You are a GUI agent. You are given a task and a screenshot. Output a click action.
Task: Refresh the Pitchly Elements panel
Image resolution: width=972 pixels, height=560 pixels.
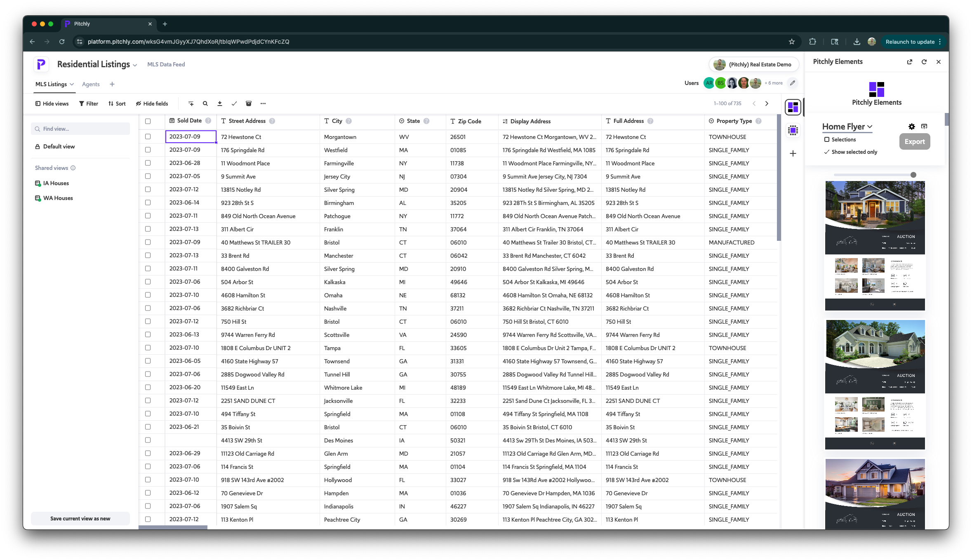click(924, 62)
